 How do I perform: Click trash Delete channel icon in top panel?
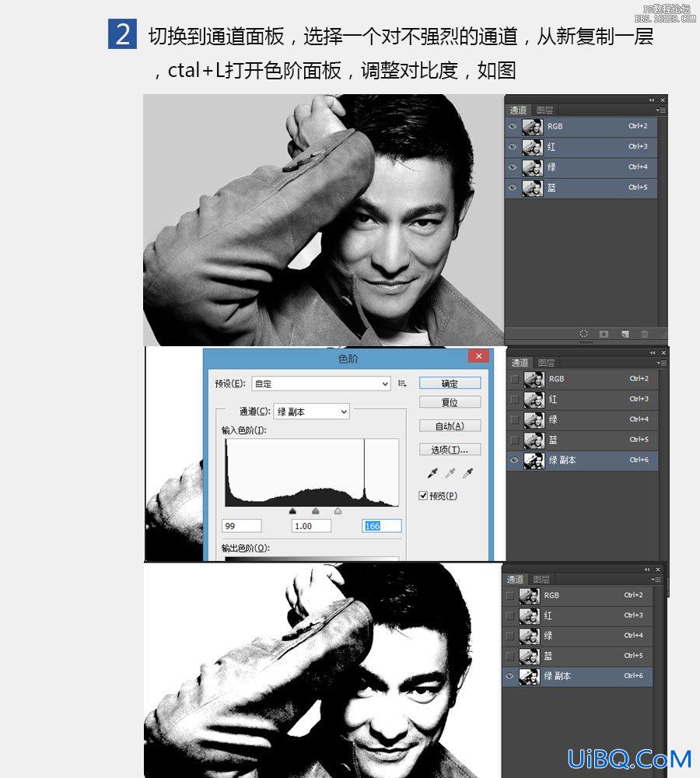[x=645, y=334]
